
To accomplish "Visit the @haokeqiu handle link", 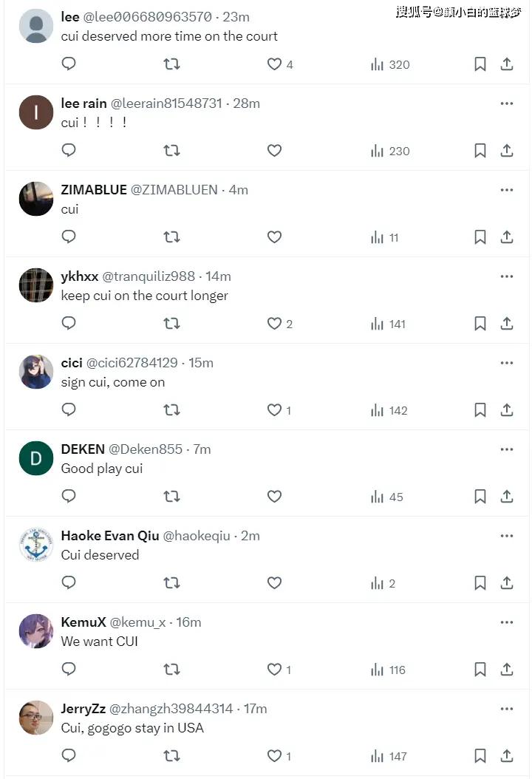I will (197, 536).
